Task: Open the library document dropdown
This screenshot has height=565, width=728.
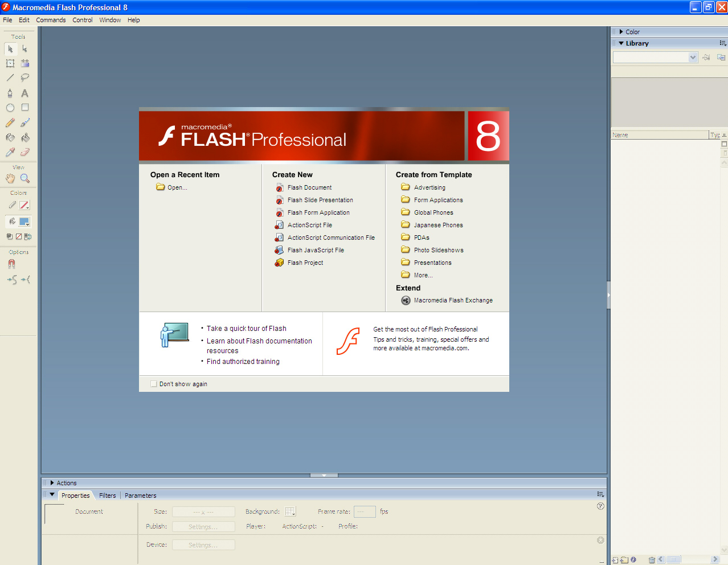Action: tap(693, 57)
